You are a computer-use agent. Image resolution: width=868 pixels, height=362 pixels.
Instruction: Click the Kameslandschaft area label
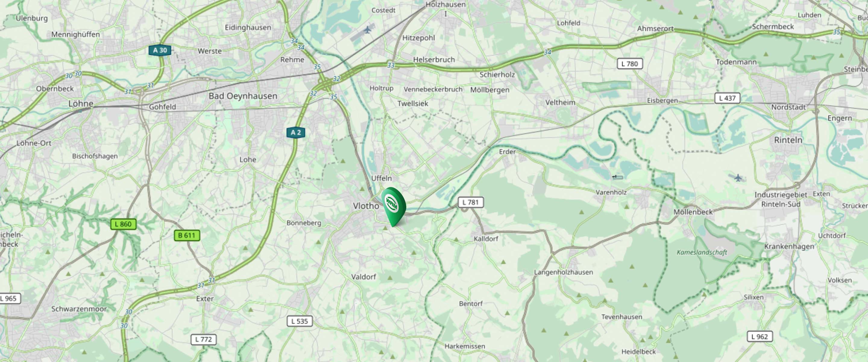point(702,252)
